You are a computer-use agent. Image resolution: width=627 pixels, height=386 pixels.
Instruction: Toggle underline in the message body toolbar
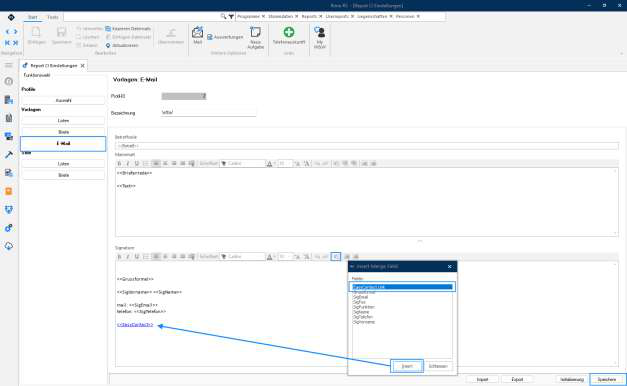[x=137, y=164]
